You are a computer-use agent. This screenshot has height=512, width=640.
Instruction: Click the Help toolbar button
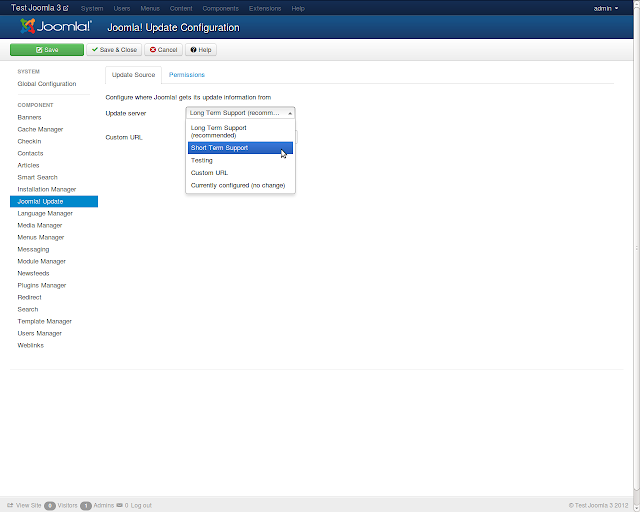click(201, 50)
